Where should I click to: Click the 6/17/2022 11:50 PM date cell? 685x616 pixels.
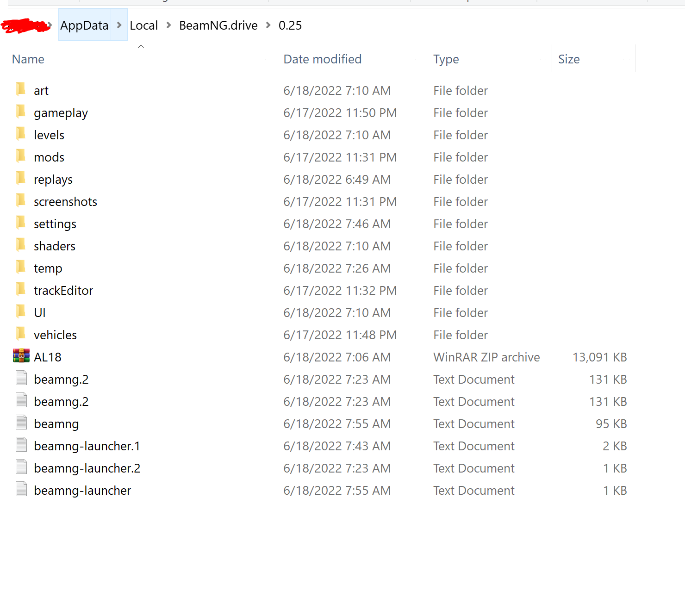pyautogui.click(x=340, y=113)
